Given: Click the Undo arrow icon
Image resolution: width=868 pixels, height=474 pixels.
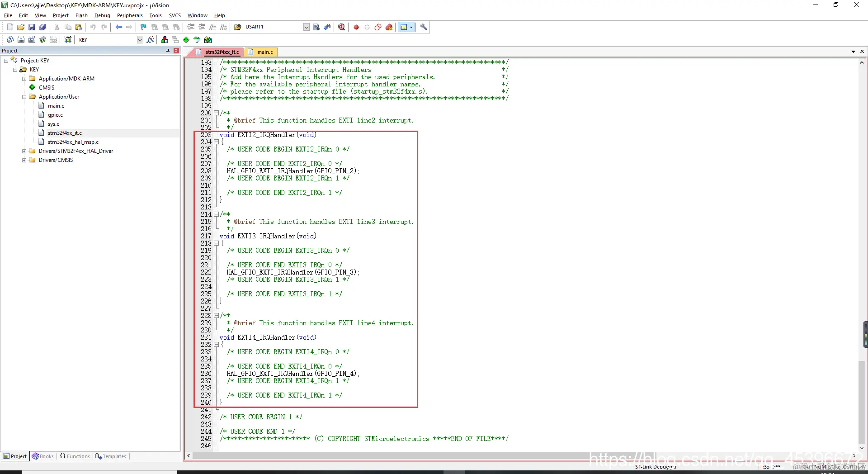Looking at the screenshot, I should click(93, 27).
